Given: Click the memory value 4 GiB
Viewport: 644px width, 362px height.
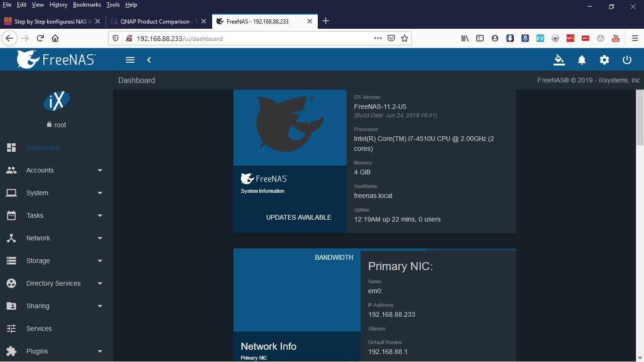Looking at the screenshot, I should [x=362, y=172].
